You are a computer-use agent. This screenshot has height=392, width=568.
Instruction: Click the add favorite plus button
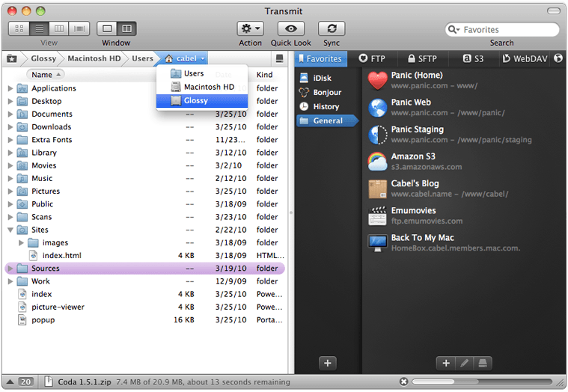446,363
